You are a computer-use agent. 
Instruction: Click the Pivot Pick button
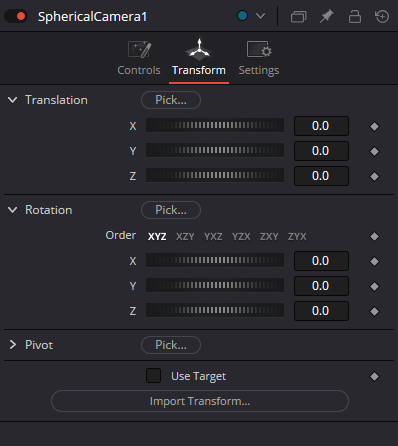click(171, 345)
